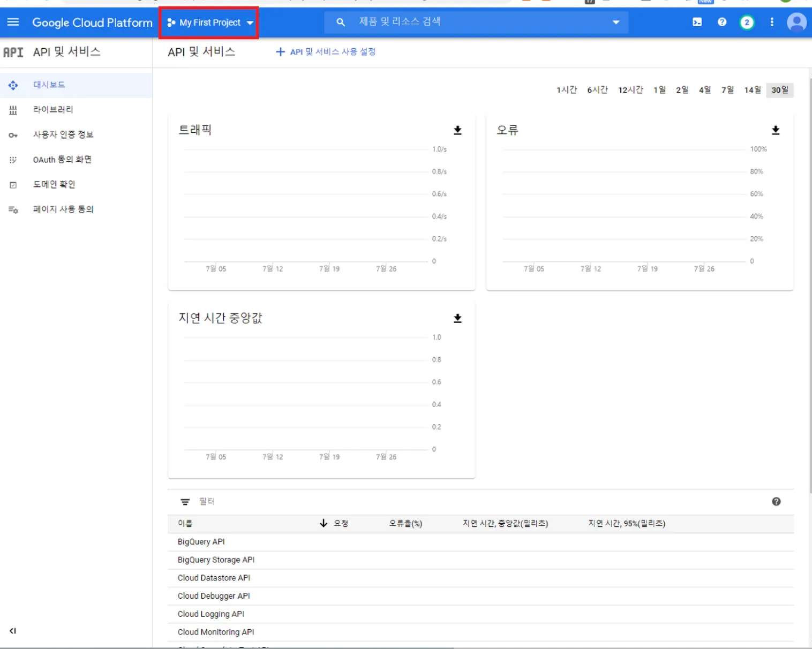
Task: Open 라이브러리 in the sidebar
Action: tap(76, 110)
